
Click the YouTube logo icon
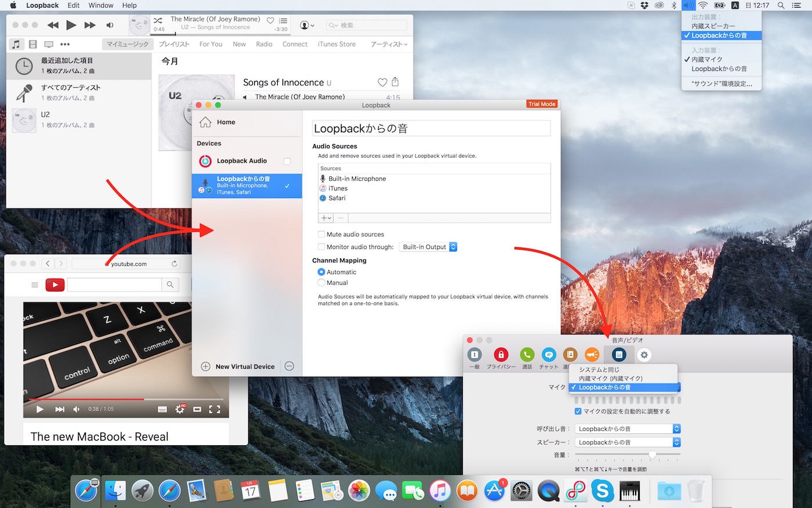(55, 284)
